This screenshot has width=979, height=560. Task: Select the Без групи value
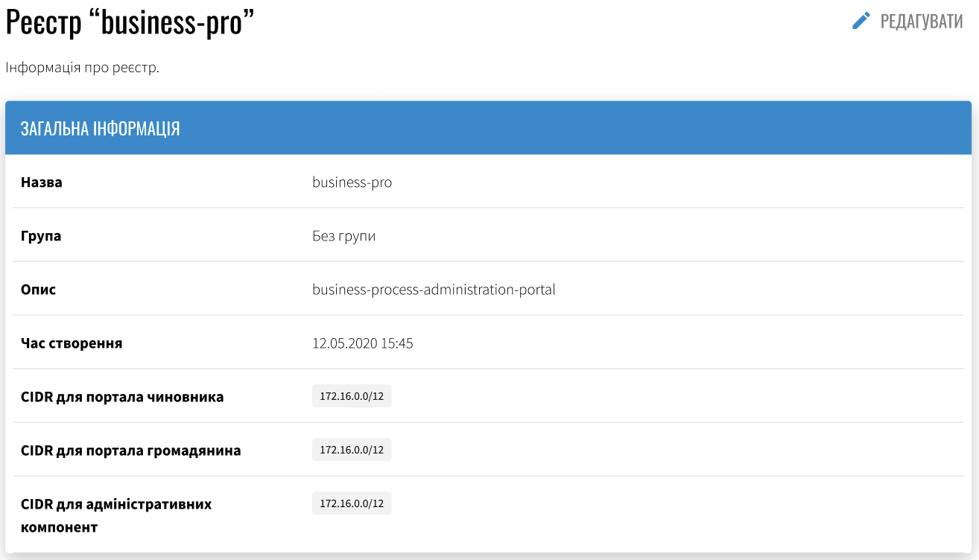click(x=343, y=236)
